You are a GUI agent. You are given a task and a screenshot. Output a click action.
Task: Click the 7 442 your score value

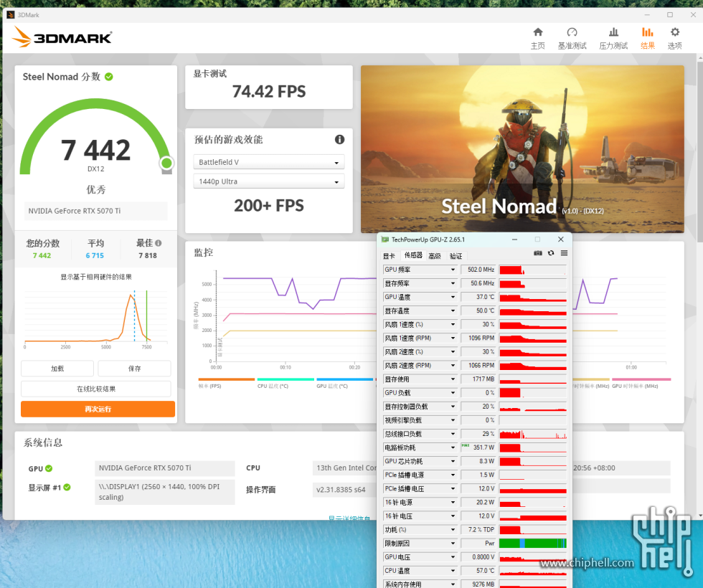pos(42,255)
